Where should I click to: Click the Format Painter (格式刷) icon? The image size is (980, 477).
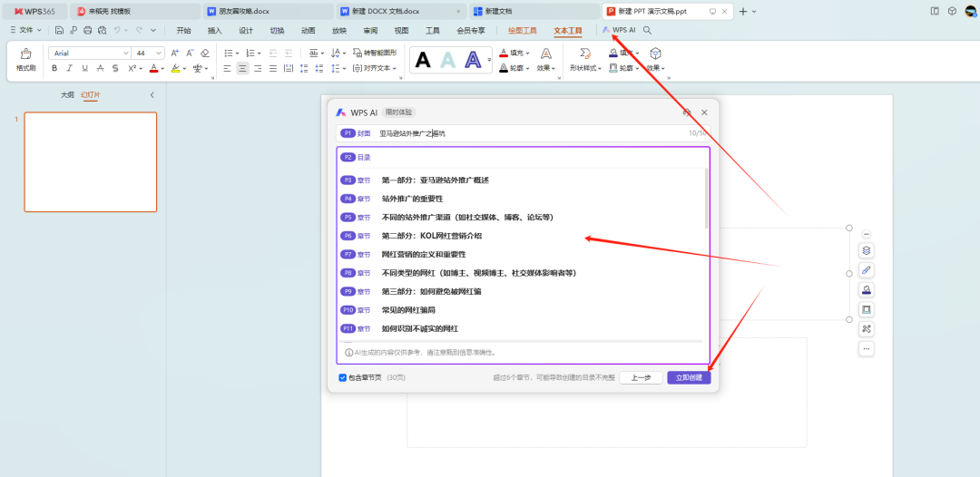[x=25, y=60]
